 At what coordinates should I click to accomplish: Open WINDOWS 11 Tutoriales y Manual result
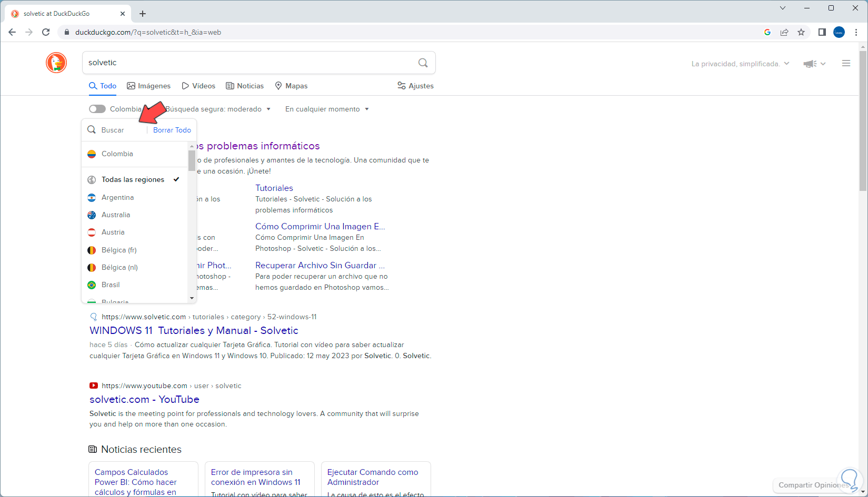(194, 331)
